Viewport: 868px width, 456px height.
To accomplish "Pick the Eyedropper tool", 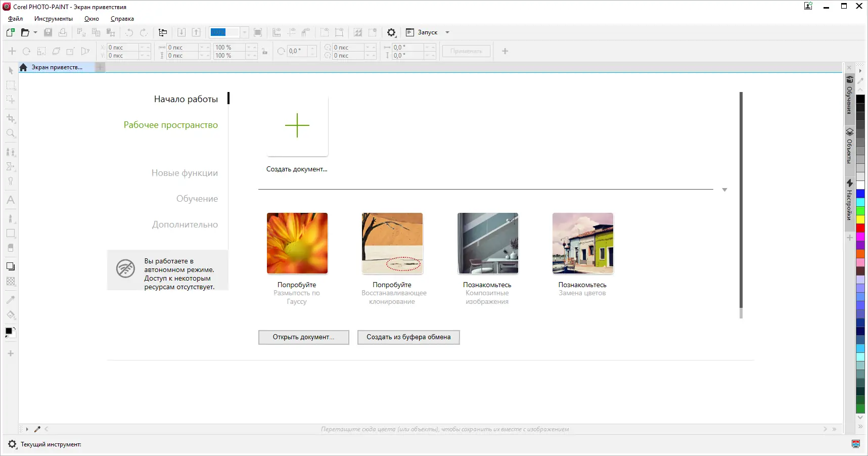I will pos(11,300).
